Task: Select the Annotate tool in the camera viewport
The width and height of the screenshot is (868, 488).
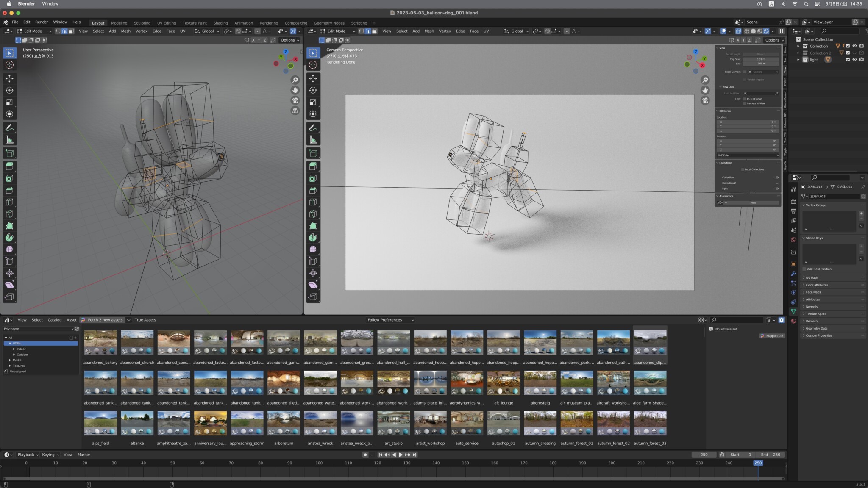Action: [x=313, y=128]
